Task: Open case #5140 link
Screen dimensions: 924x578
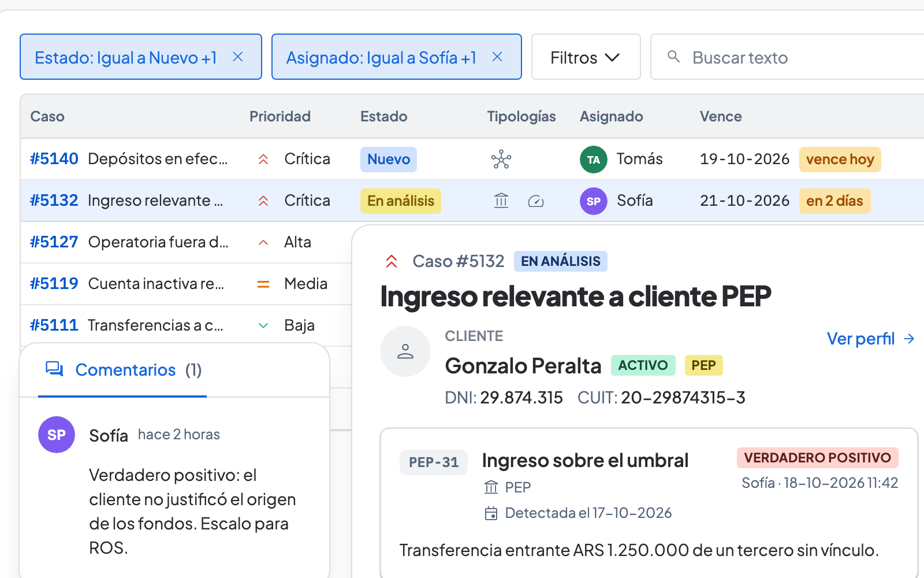Action: pos(54,159)
